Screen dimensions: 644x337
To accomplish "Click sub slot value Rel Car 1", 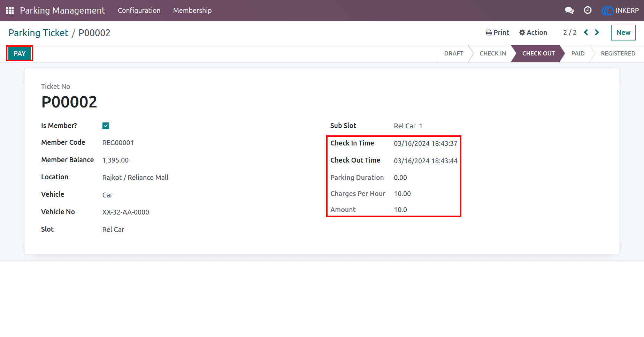I will (408, 126).
